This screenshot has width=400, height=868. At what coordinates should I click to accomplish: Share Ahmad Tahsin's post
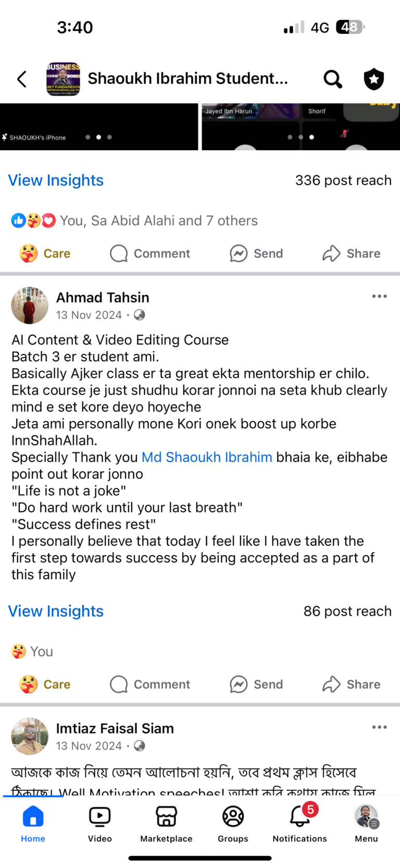(x=352, y=684)
